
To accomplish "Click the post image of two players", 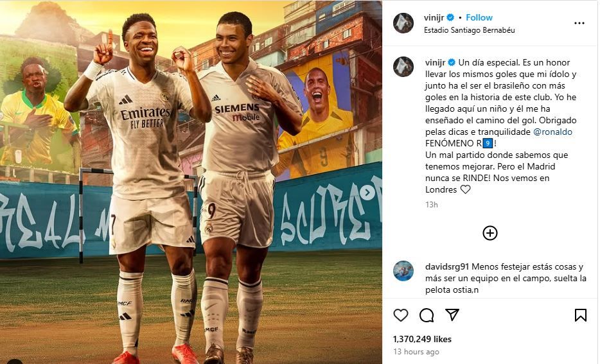I will coord(191,182).
